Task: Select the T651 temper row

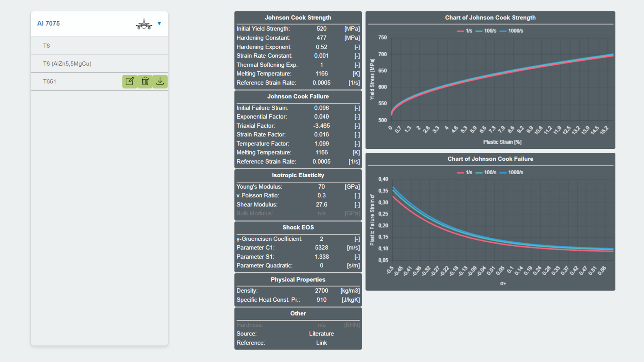Action: click(x=99, y=81)
